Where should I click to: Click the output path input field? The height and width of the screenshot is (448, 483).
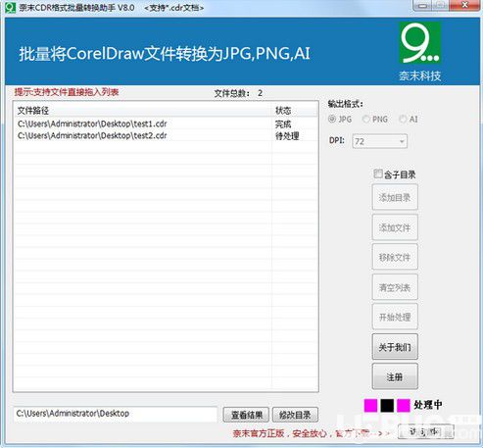point(116,414)
